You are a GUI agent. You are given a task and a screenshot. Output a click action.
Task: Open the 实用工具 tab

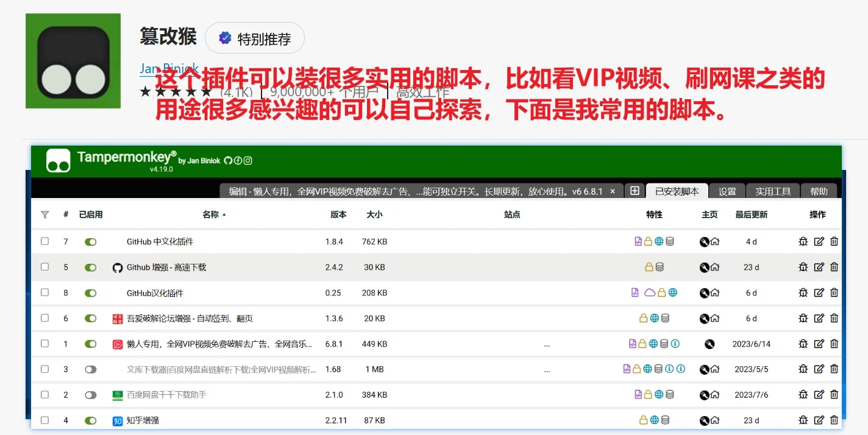pyautogui.click(x=772, y=191)
